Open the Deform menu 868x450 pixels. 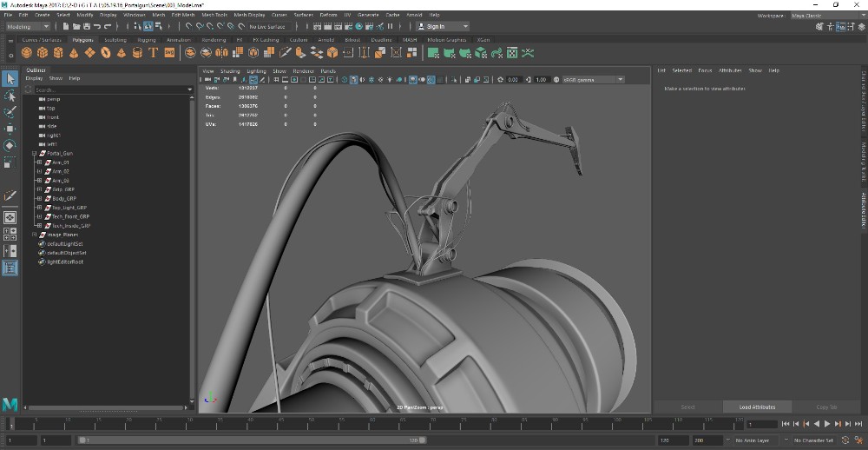[x=328, y=15]
